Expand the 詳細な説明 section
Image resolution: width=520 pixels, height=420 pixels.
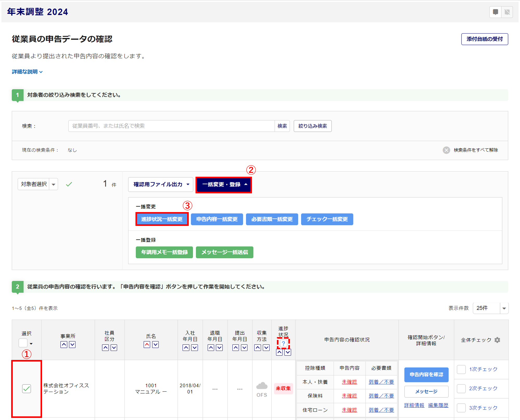[27, 72]
